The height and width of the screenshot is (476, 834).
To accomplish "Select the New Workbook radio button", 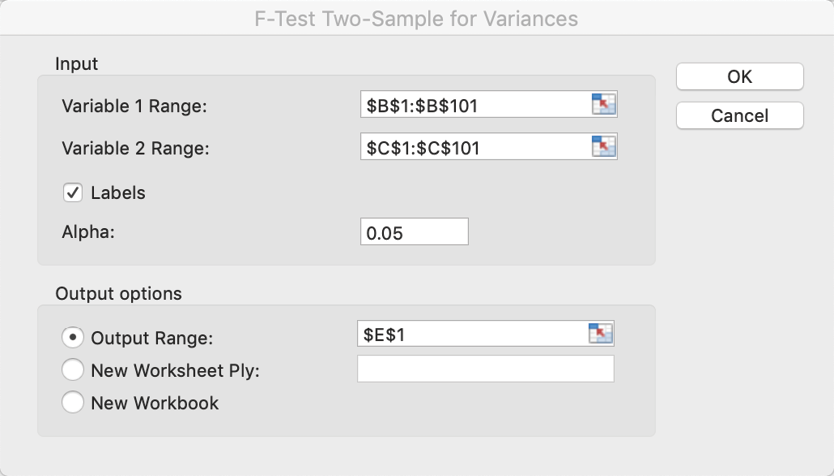I will click(73, 403).
